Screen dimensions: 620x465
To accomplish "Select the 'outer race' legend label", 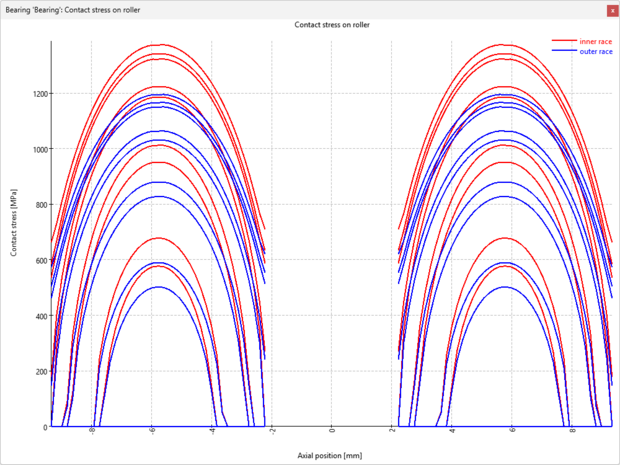I will [596, 51].
